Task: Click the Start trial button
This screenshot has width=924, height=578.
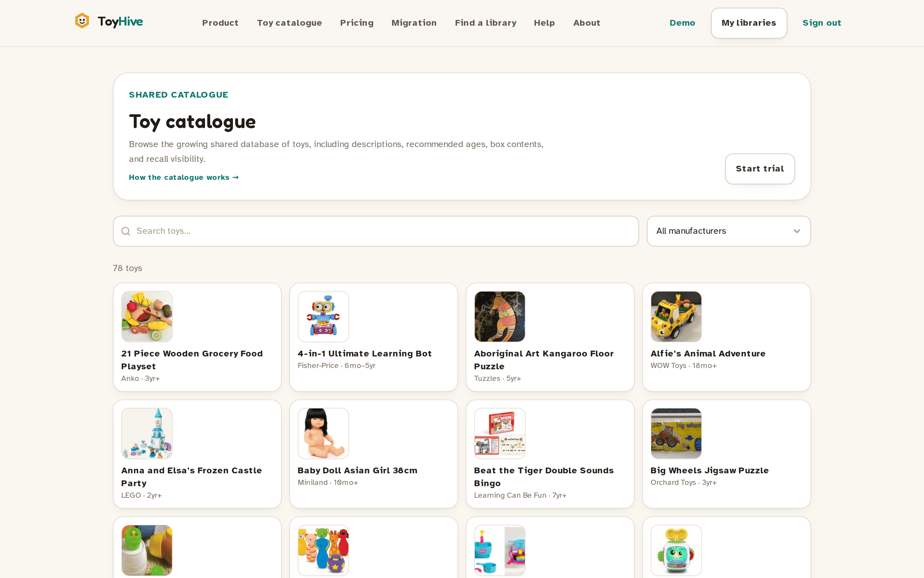Action: pos(760,169)
